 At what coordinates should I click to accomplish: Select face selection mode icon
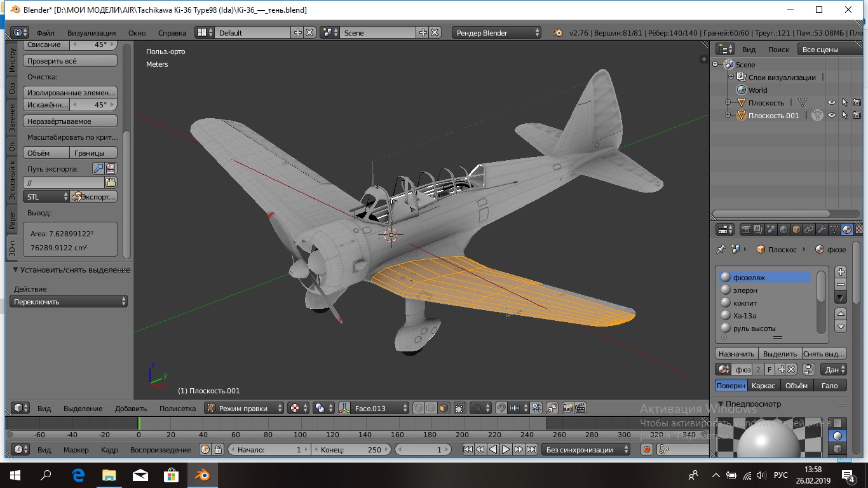pos(444,408)
